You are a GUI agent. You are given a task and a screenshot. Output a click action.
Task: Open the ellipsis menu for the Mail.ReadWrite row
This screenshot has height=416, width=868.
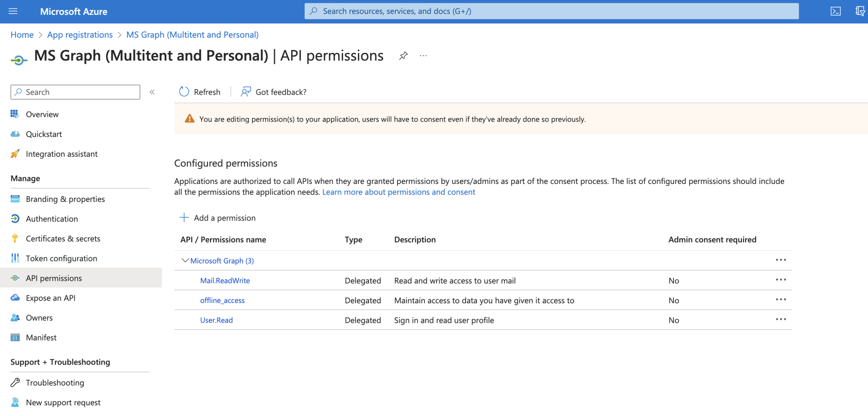pos(780,280)
